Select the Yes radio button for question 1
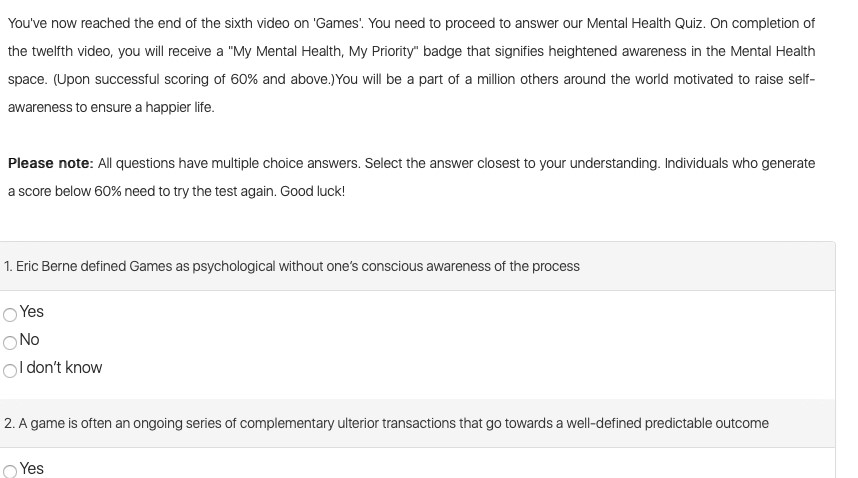The height and width of the screenshot is (478, 858). pos(10,314)
